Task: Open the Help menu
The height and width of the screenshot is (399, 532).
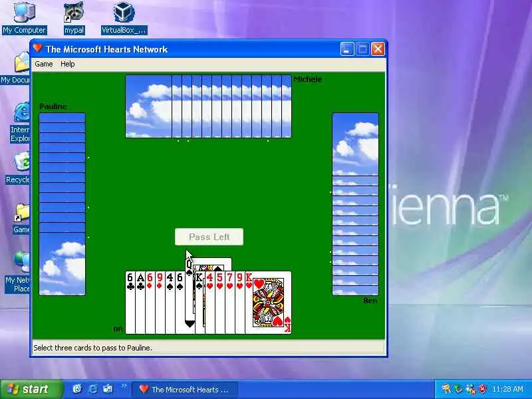Action: click(x=68, y=64)
